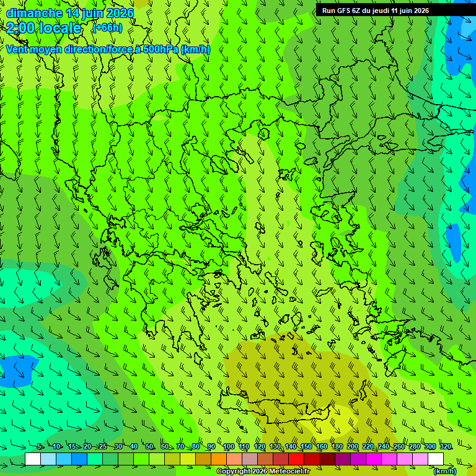476x476 pixels.
Task: Click the legend value '90'
Action: tap(211, 446)
